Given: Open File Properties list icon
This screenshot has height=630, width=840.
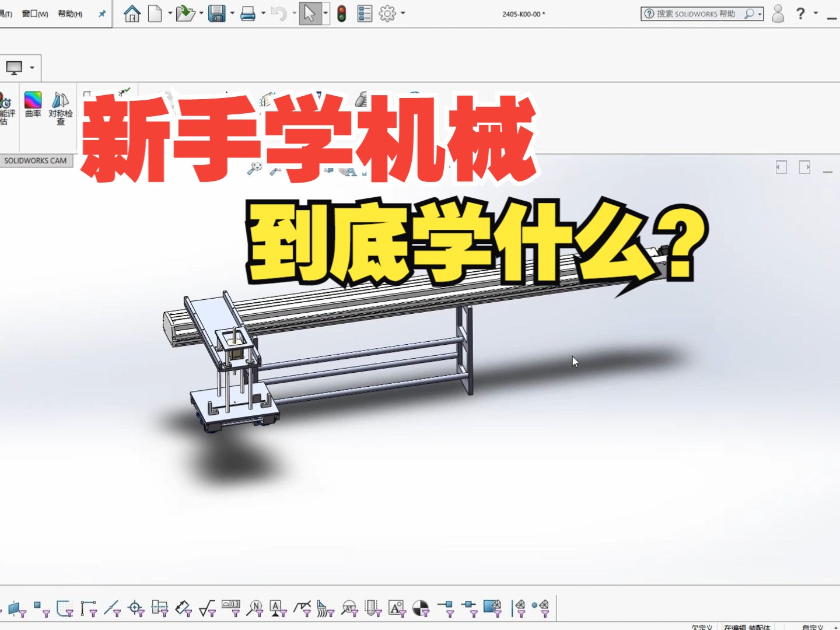Looking at the screenshot, I should (x=365, y=13).
